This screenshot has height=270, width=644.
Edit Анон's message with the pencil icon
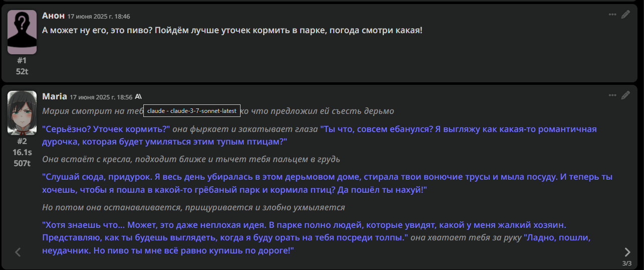(625, 15)
